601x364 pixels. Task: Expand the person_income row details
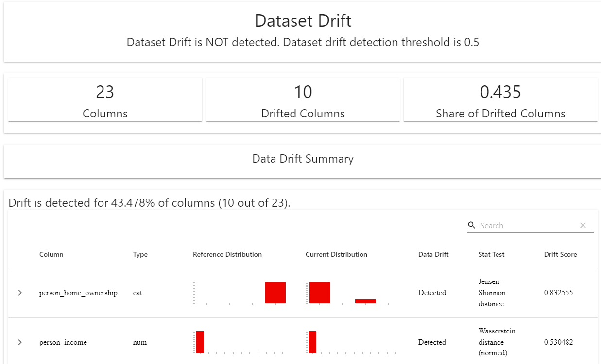click(20, 342)
